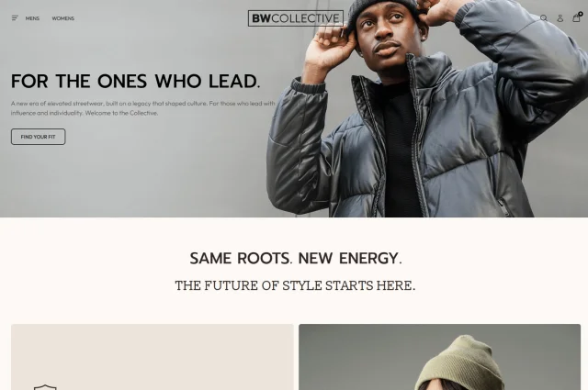Image resolution: width=588 pixels, height=390 pixels.
Task: Open the shopping bag cart icon
Action: (576, 18)
